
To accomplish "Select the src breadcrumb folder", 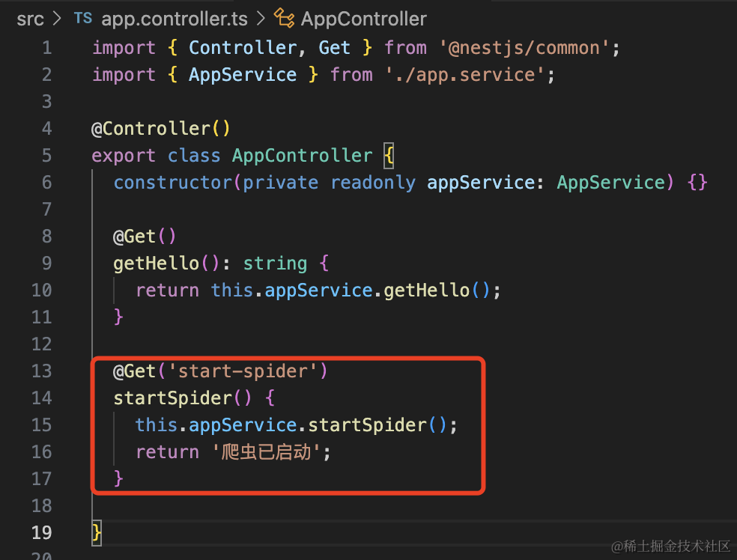I will click(30, 19).
